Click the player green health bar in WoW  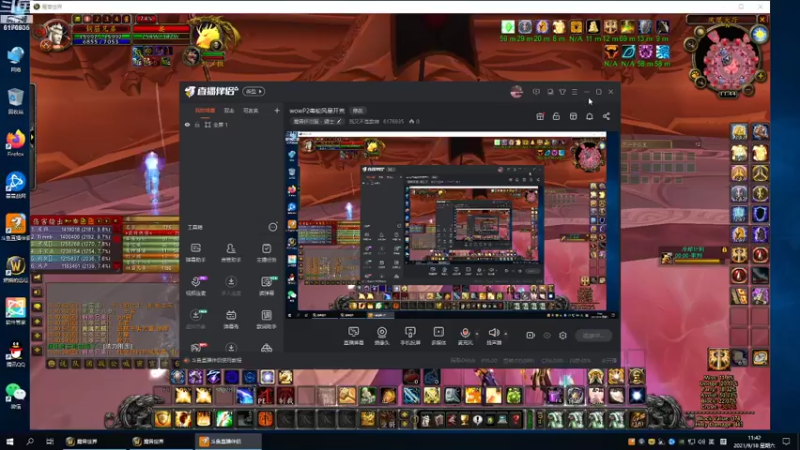point(102,36)
